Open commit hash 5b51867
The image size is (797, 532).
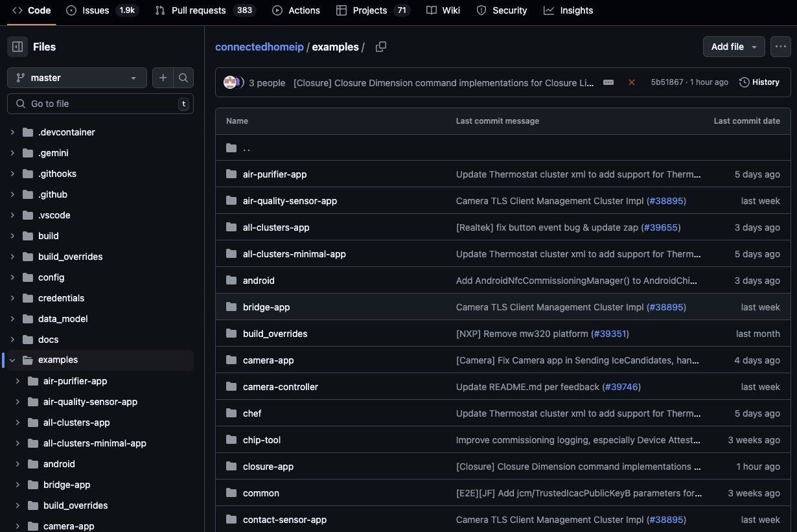tap(667, 82)
